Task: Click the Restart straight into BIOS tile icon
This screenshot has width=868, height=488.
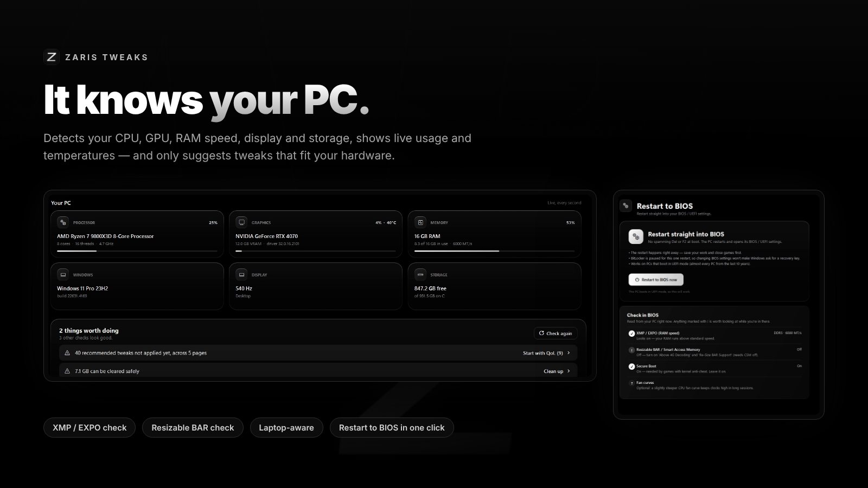Action: pos(636,237)
